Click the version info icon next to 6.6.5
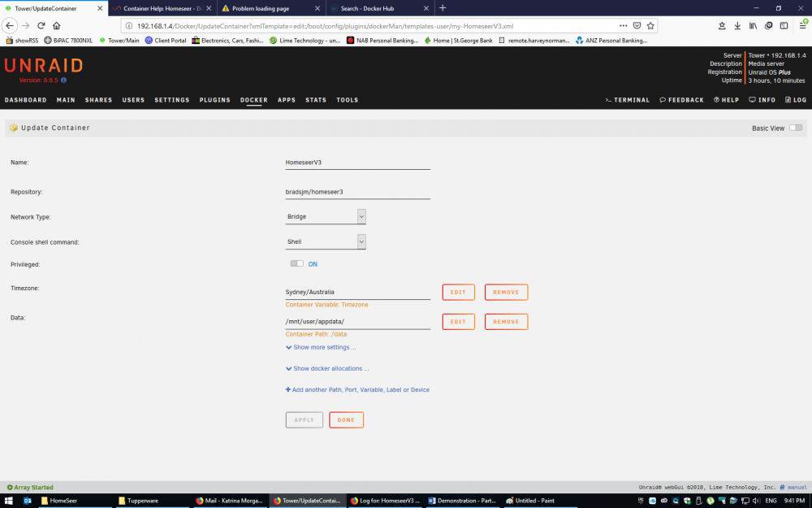Image resolution: width=812 pixels, height=508 pixels. pyautogui.click(x=63, y=80)
